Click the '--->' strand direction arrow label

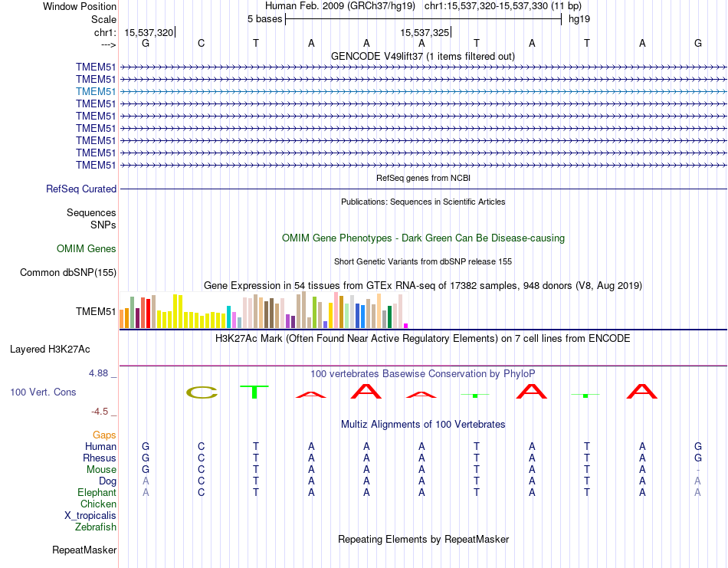[x=108, y=44]
